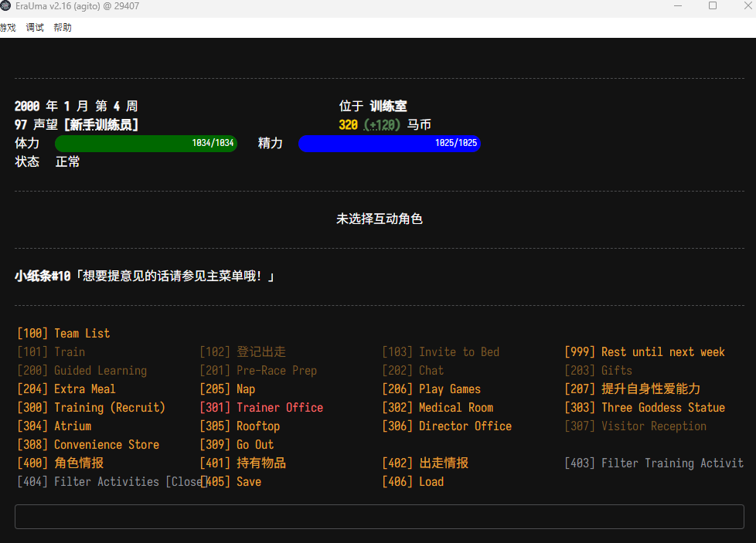Go to [305] Rooftop
The image size is (756, 543).
coord(240,426)
